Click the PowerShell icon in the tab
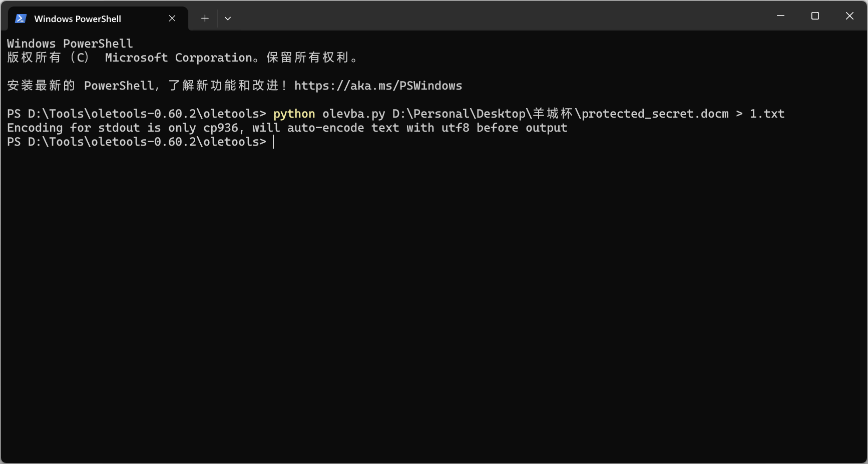 click(x=21, y=19)
